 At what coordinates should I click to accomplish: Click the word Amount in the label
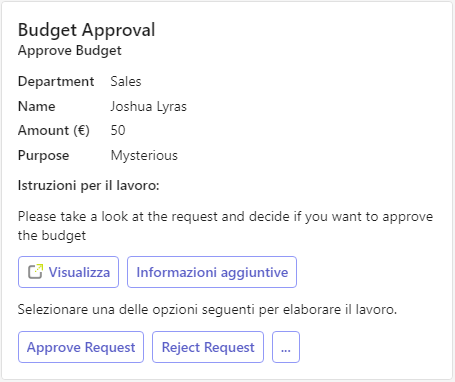tap(43, 130)
